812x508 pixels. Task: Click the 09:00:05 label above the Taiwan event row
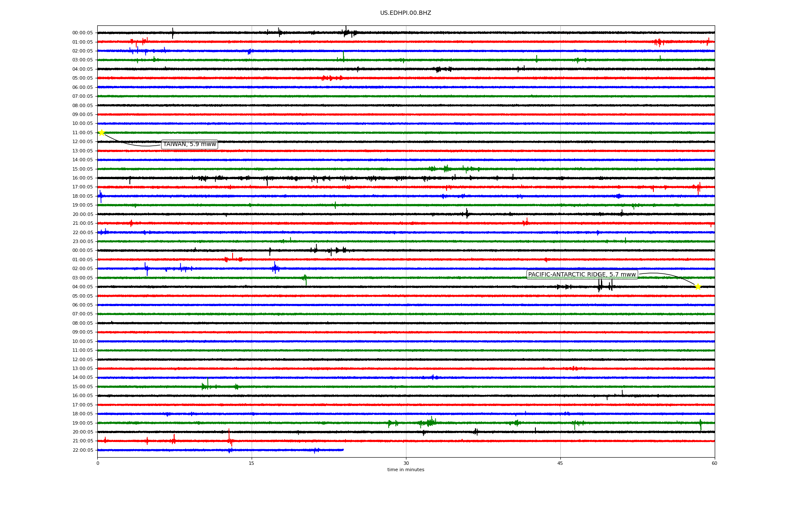(x=82, y=114)
